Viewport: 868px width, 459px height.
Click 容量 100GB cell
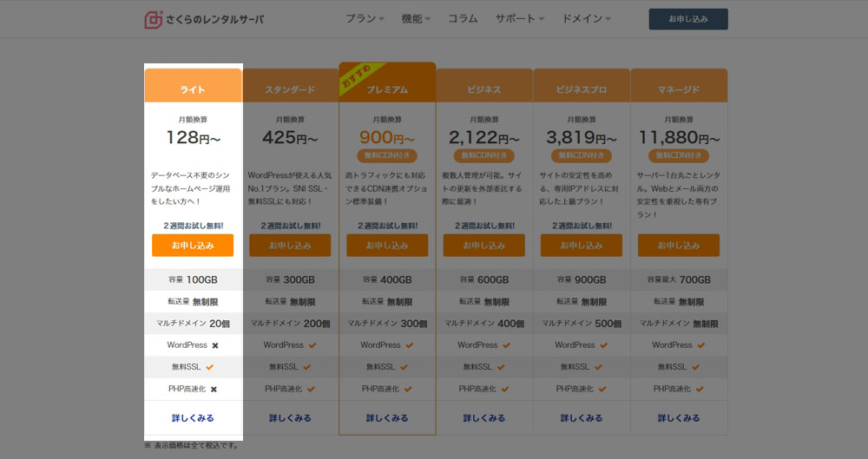[x=194, y=279]
